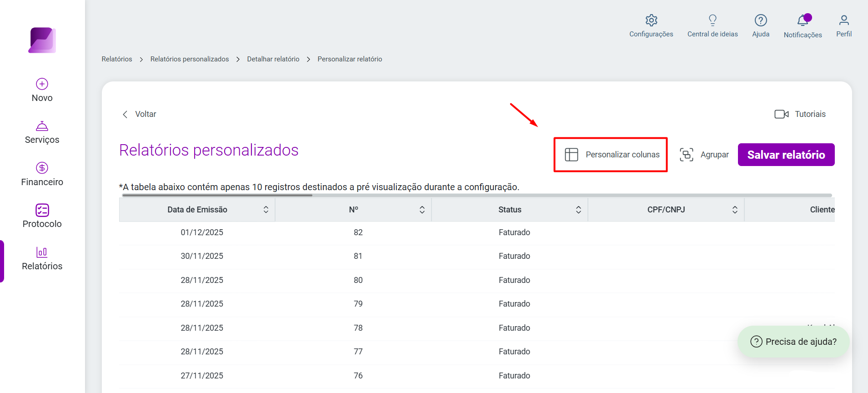The image size is (868, 393).
Task: Click Faturado status in row 76
Action: [514, 376]
